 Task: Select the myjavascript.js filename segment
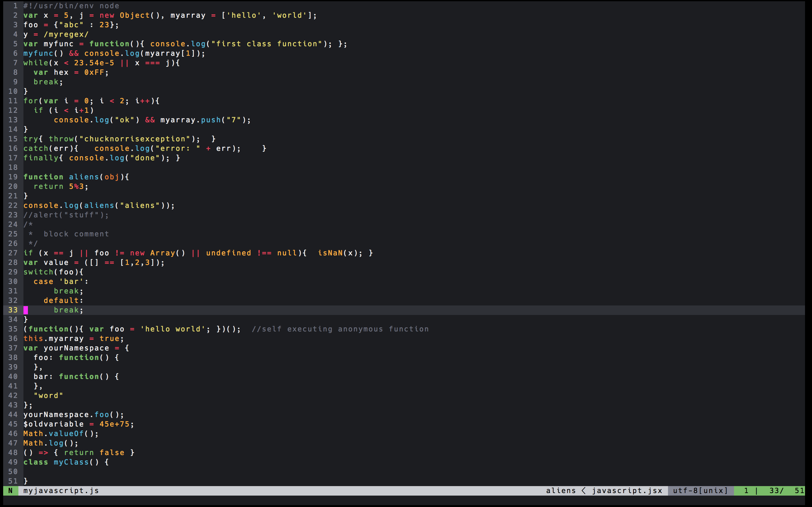pos(60,491)
